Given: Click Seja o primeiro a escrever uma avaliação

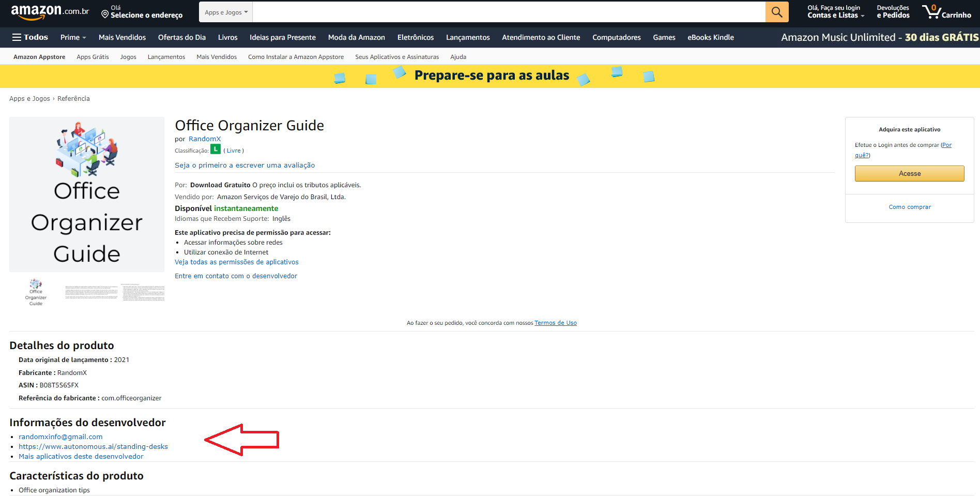Looking at the screenshot, I should pyautogui.click(x=244, y=165).
